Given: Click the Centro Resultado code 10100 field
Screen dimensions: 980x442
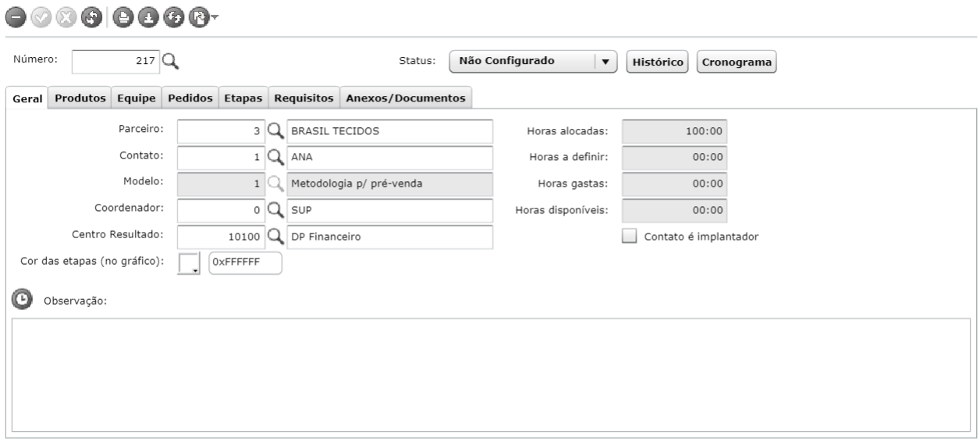Looking at the screenshot, I should [x=221, y=237].
